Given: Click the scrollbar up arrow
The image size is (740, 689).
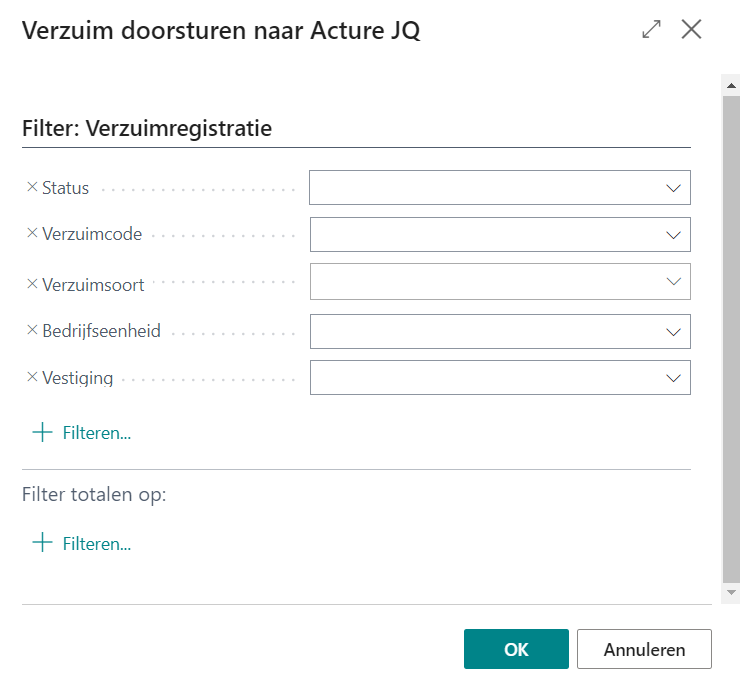Looking at the screenshot, I should tap(731, 87).
